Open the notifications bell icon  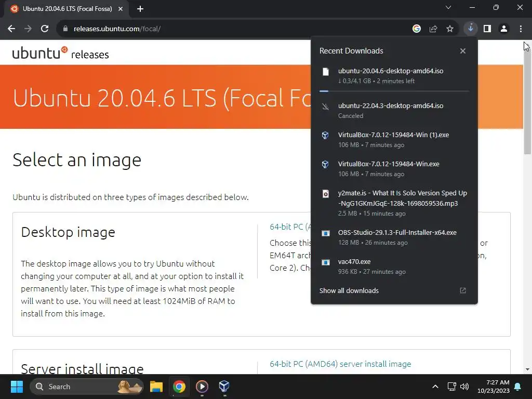click(x=518, y=387)
